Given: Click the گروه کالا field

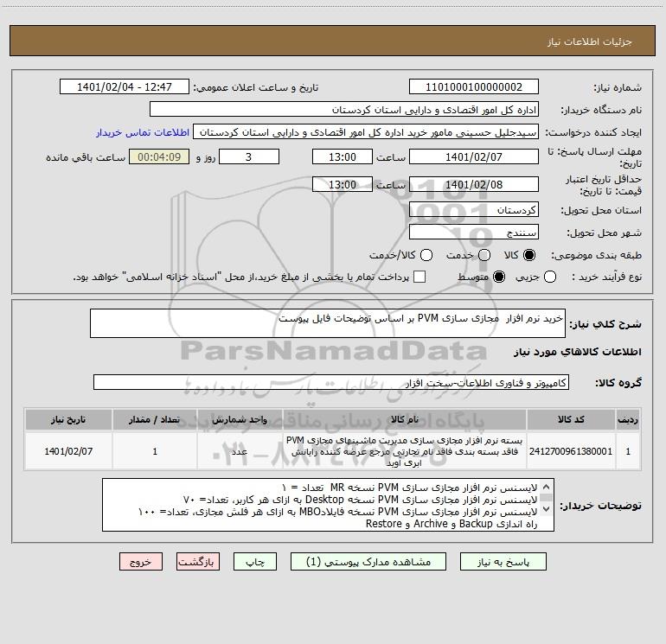Looking at the screenshot, I should point(331,382).
